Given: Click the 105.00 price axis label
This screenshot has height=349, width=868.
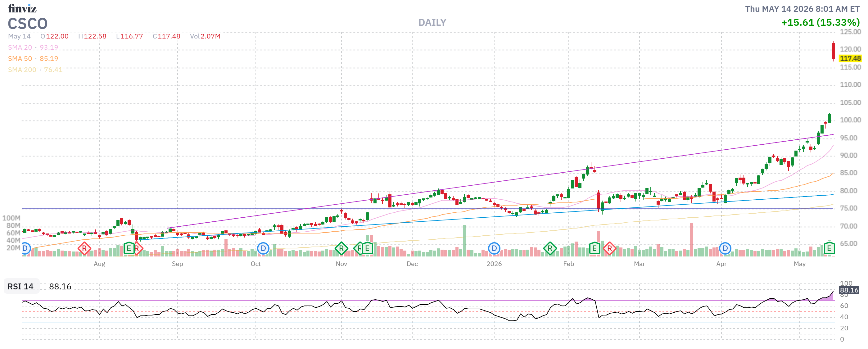Looking at the screenshot, I should pyautogui.click(x=850, y=102).
